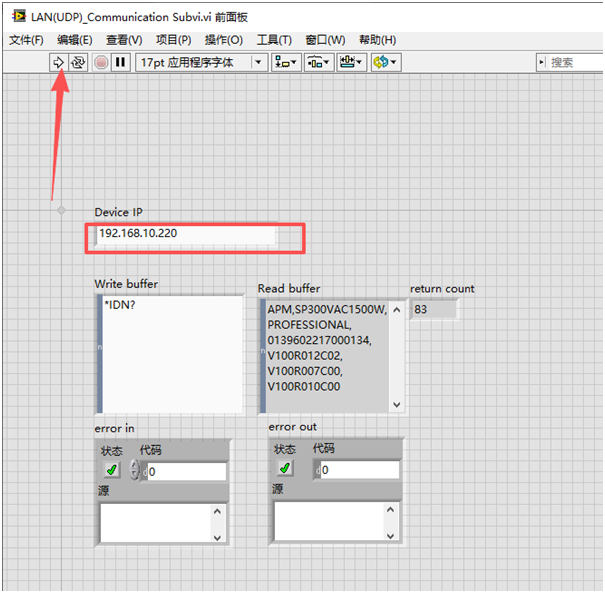Open the 帮助(H) menu
605x593 pixels.
[376, 40]
